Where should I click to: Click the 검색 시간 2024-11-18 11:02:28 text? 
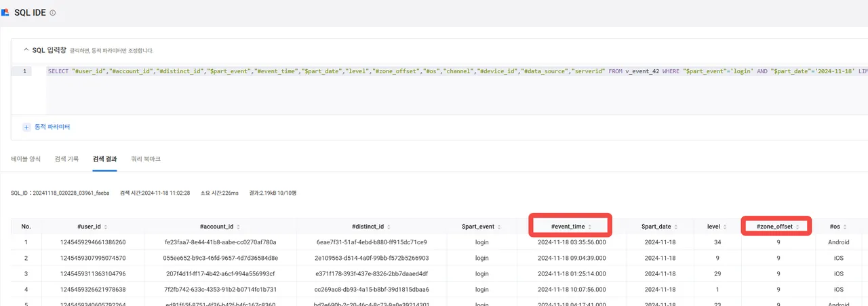[x=155, y=193]
